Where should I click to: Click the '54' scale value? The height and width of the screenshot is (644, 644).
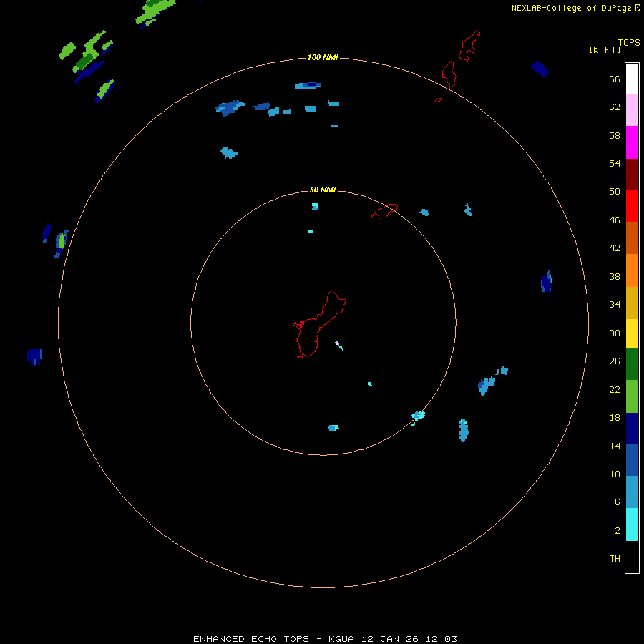click(615, 163)
